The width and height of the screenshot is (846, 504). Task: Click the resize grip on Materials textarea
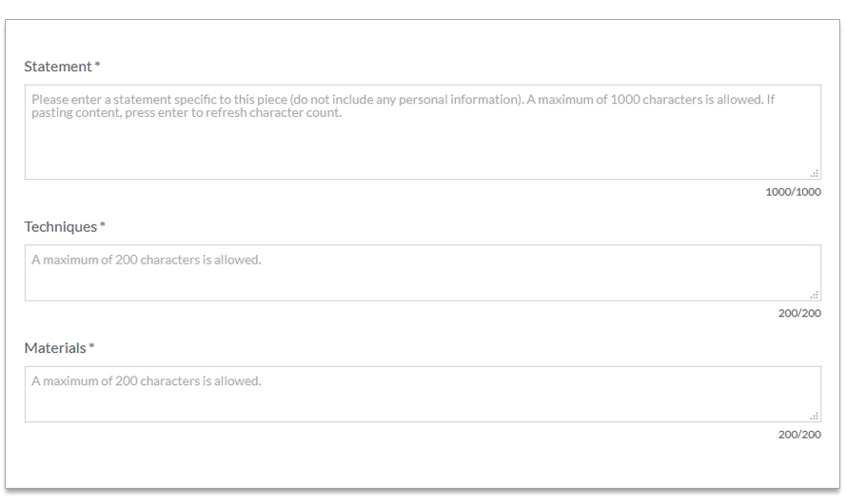click(x=815, y=416)
